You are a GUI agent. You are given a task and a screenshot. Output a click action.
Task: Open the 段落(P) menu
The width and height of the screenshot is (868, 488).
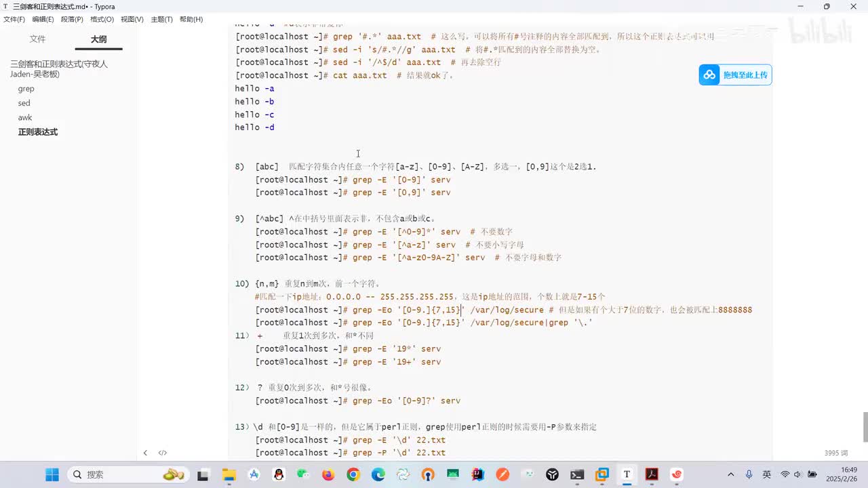pos(72,20)
